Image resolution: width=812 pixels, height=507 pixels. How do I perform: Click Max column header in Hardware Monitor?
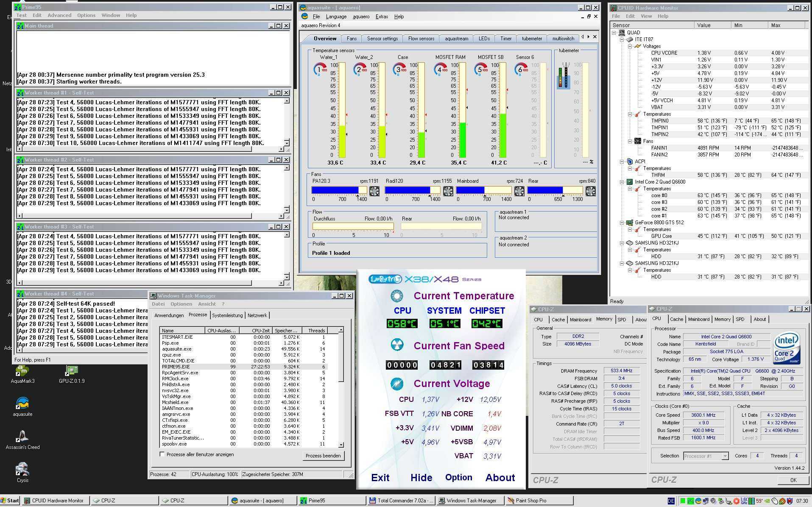(x=787, y=25)
